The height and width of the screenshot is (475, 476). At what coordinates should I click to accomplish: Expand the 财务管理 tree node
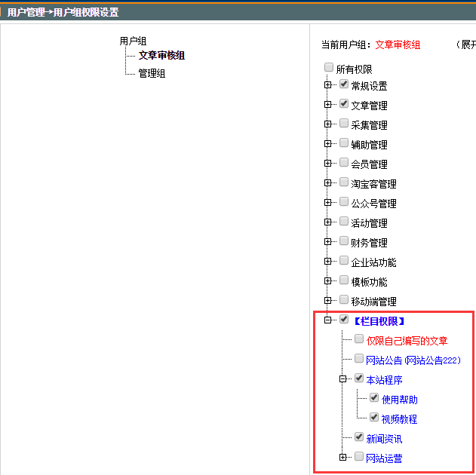coord(328,242)
